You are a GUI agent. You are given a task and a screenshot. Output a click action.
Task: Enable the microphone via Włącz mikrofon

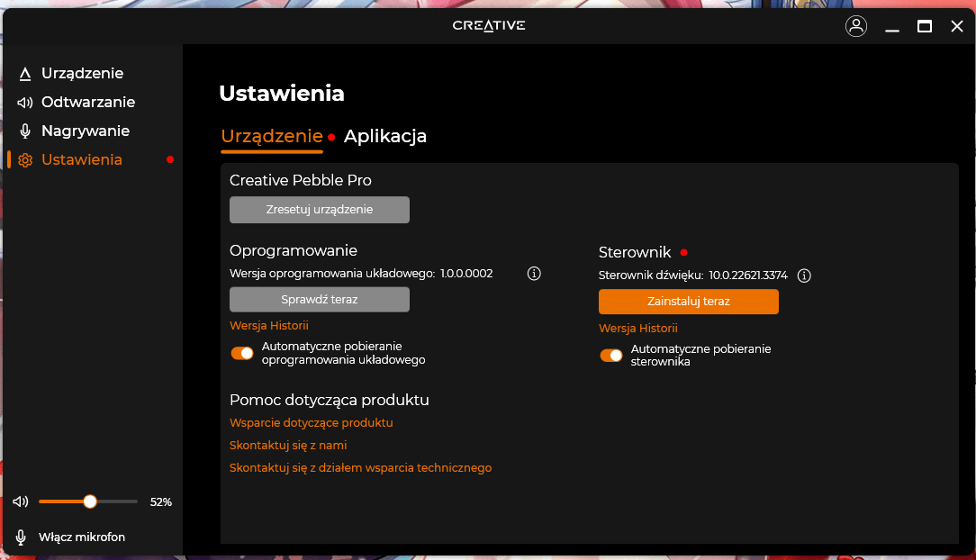(82, 537)
